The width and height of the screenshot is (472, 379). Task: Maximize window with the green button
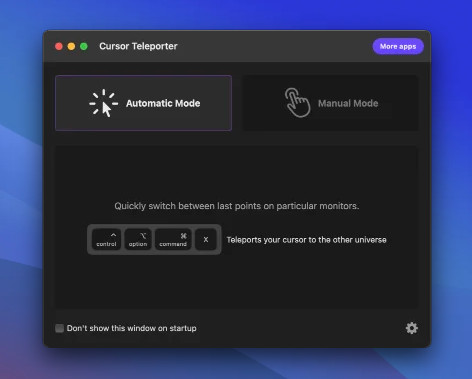[84, 46]
